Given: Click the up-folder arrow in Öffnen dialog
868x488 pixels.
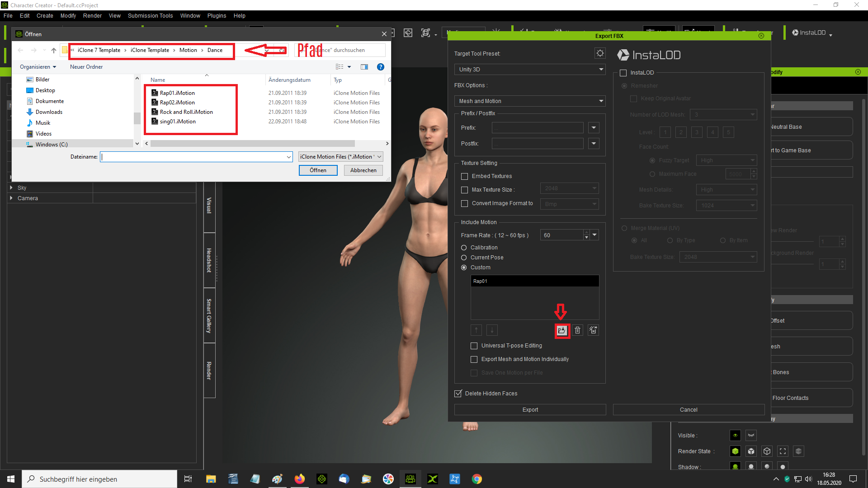Looking at the screenshot, I should coord(54,50).
